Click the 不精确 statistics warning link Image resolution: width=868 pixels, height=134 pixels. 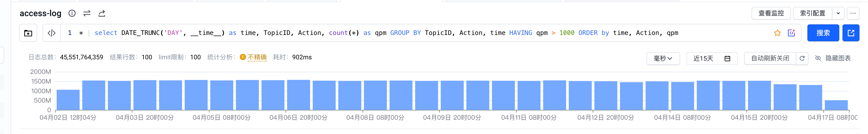coord(257,57)
